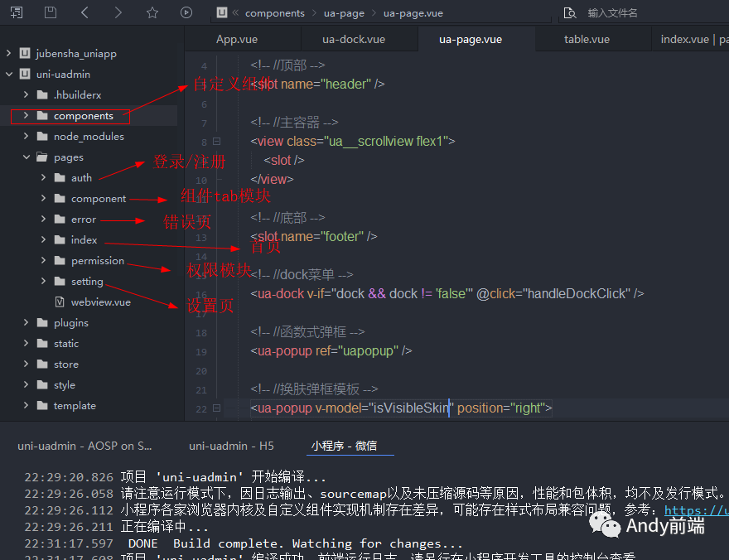Click the star bookmark icon
Image resolution: width=729 pixels, height=560 pixels.
[x=152, y=12]
